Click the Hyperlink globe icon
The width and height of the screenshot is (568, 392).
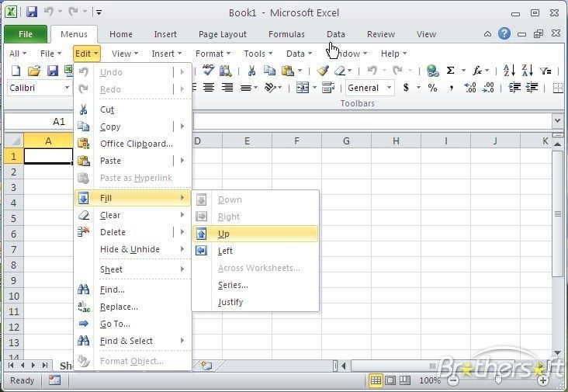pyautogui.click(x=432, y=71)
